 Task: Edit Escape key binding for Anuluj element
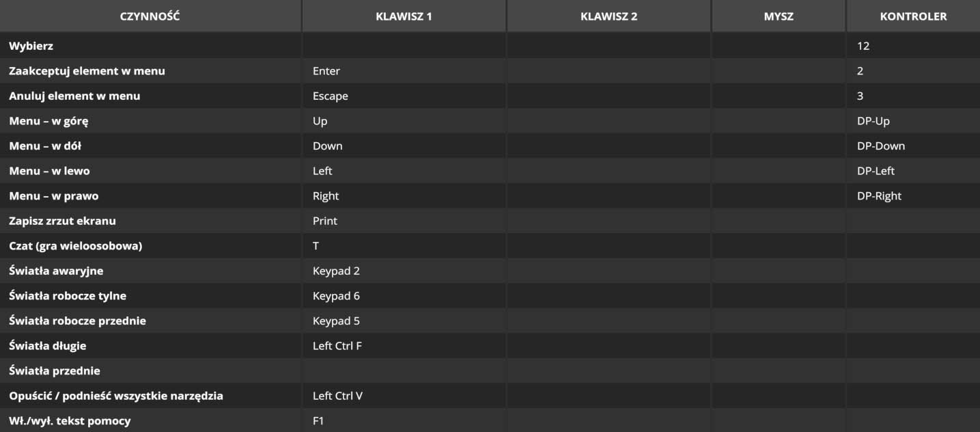coord(404,96)
